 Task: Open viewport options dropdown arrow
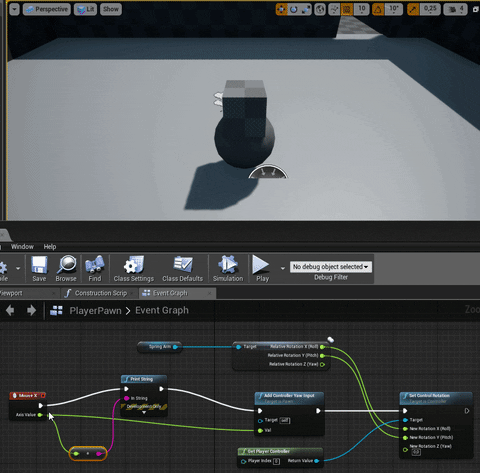tap(14, 9)
